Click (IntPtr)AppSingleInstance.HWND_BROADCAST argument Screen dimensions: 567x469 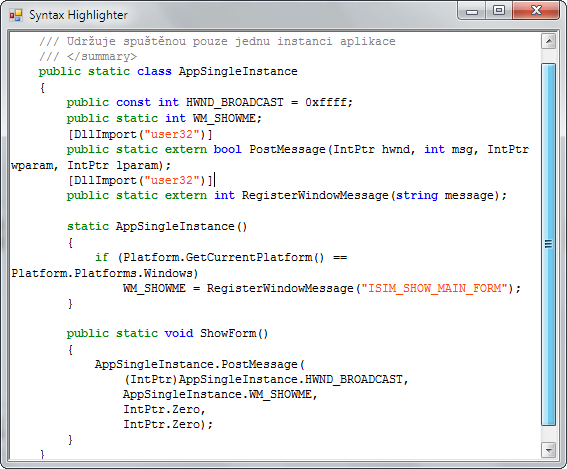coord(266,379)
